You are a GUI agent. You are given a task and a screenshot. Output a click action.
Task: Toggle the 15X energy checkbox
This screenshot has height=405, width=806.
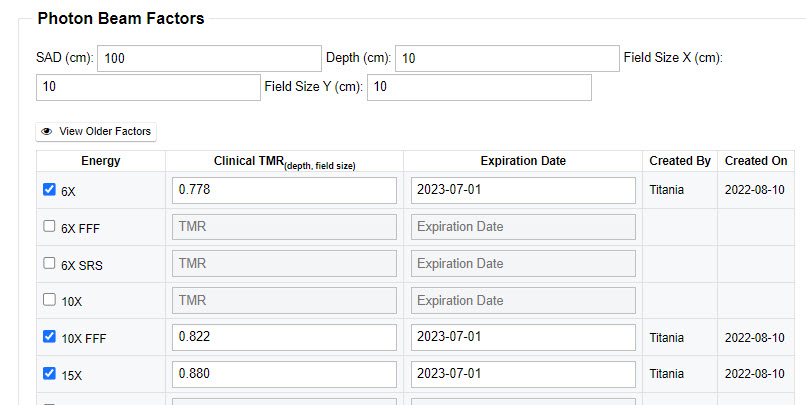50,374
